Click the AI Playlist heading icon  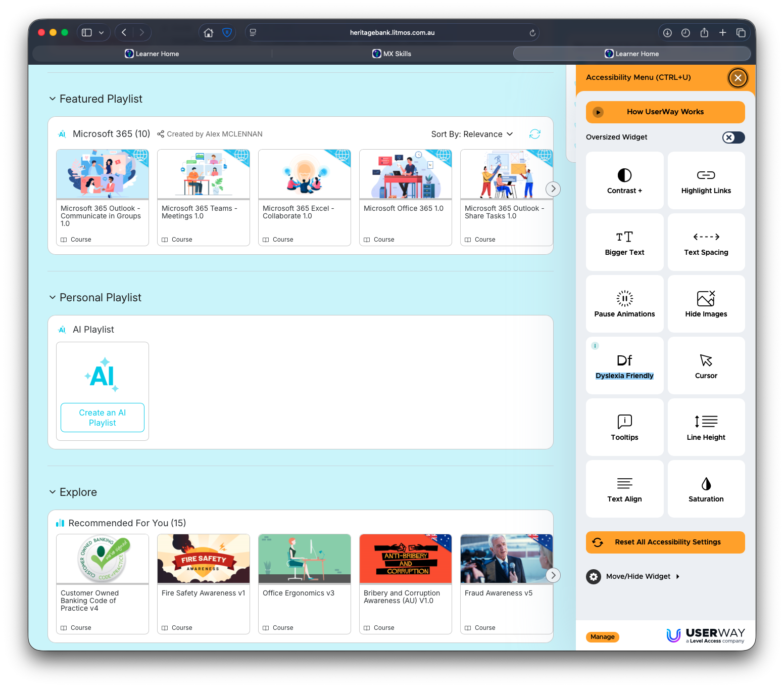(62, 330)
